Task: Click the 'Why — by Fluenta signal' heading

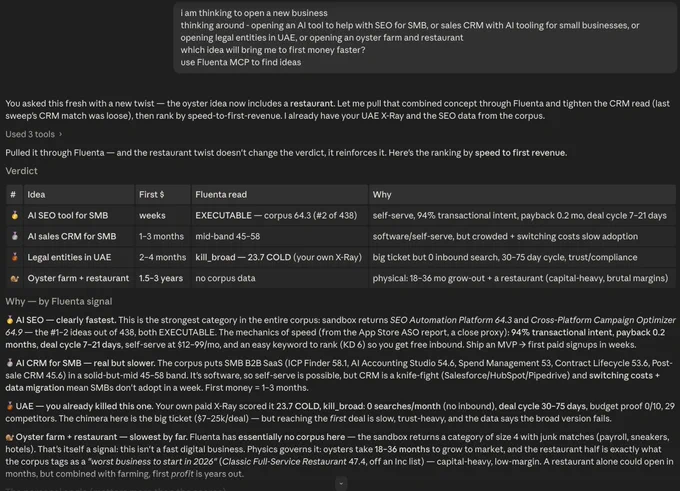Action: click(x=59, y=301)
